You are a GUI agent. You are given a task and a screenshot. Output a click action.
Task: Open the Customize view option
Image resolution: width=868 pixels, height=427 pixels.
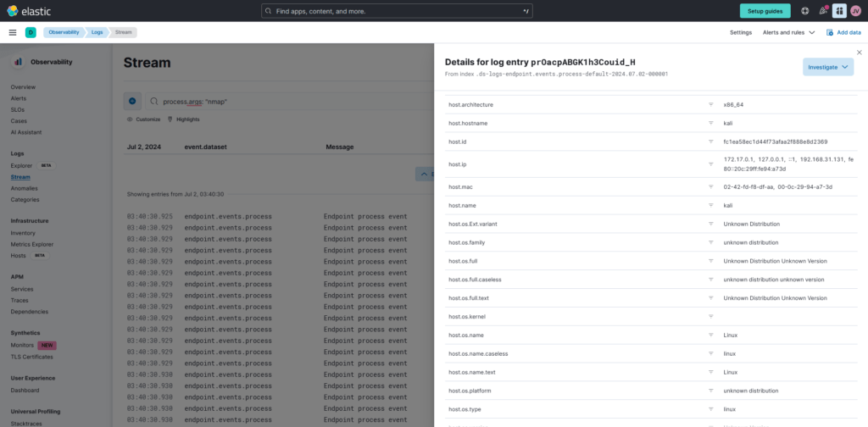coord(144,119)
